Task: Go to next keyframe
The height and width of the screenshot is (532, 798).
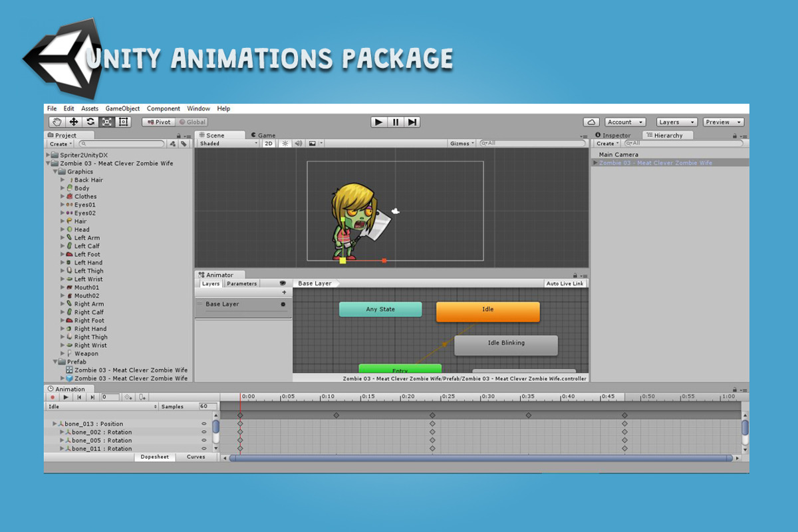Action: click(x=92, y=397)
